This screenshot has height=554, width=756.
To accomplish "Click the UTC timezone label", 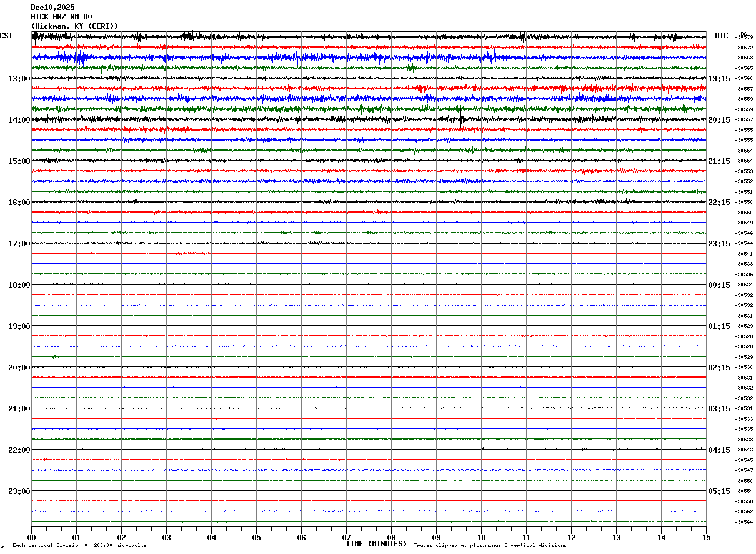I will [x=722, y=36].
